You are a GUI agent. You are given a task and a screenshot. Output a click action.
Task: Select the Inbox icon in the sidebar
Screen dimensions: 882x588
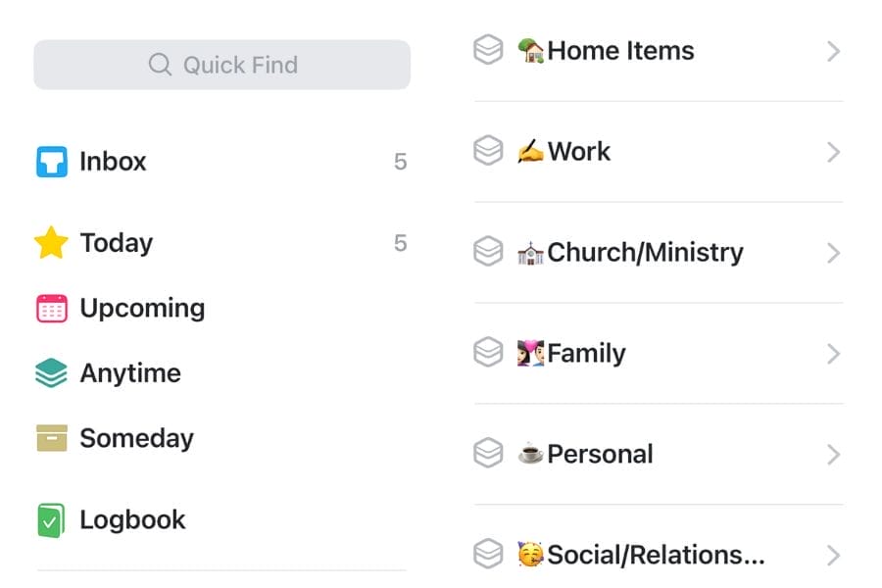52,162
